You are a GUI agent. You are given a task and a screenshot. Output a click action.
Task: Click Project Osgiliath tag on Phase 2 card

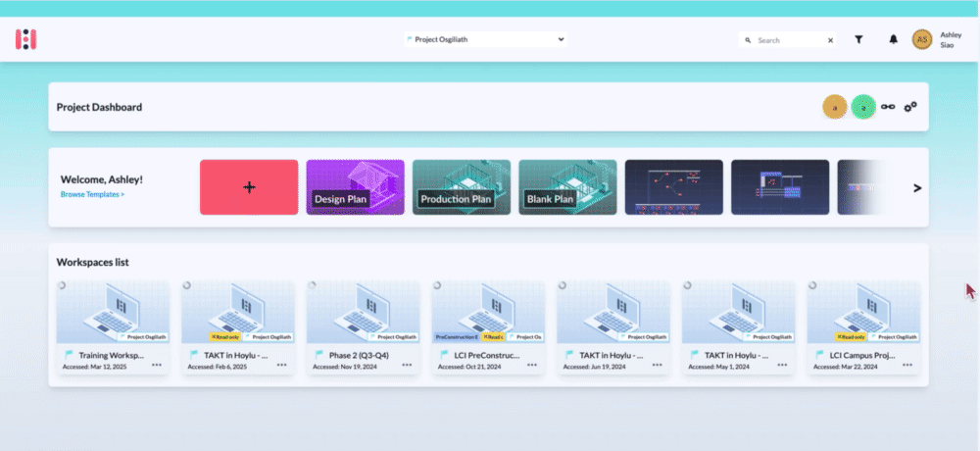(394, 336)
